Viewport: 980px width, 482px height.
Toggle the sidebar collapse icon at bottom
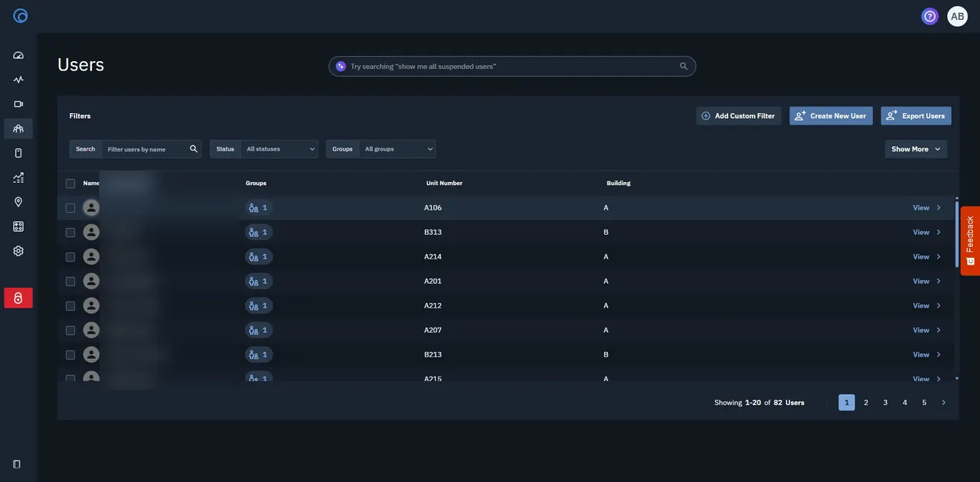[17, 464]
